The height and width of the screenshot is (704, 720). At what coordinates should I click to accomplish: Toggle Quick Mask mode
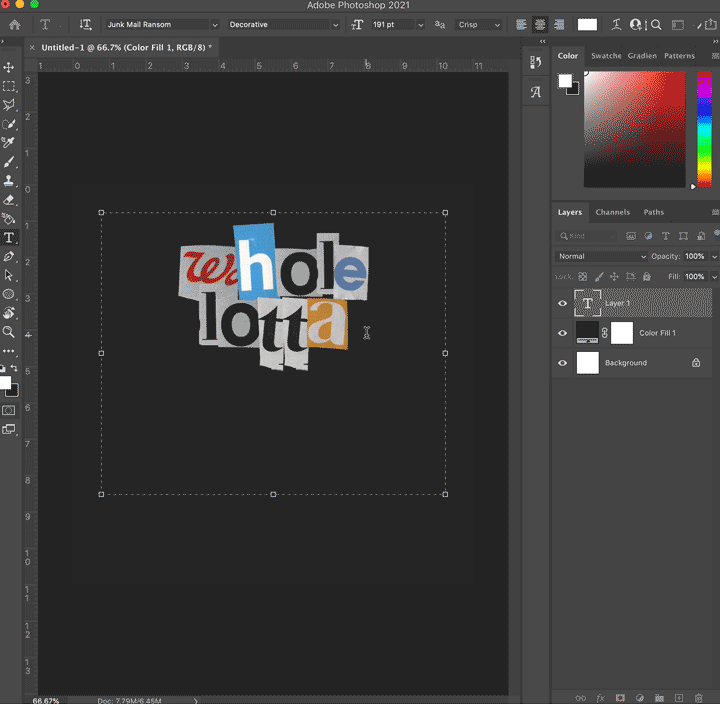click(x=9, y=410)
